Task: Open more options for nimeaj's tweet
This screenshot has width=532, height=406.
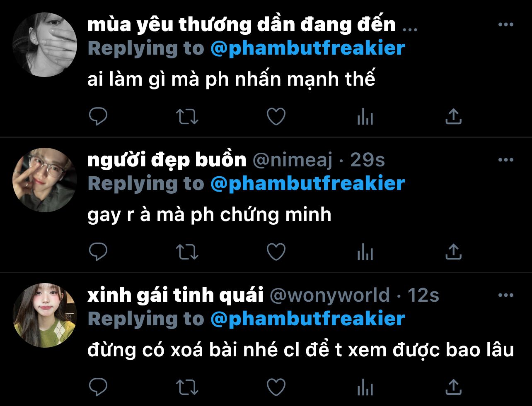Action: pyautogui.click(x=505, y=160)
